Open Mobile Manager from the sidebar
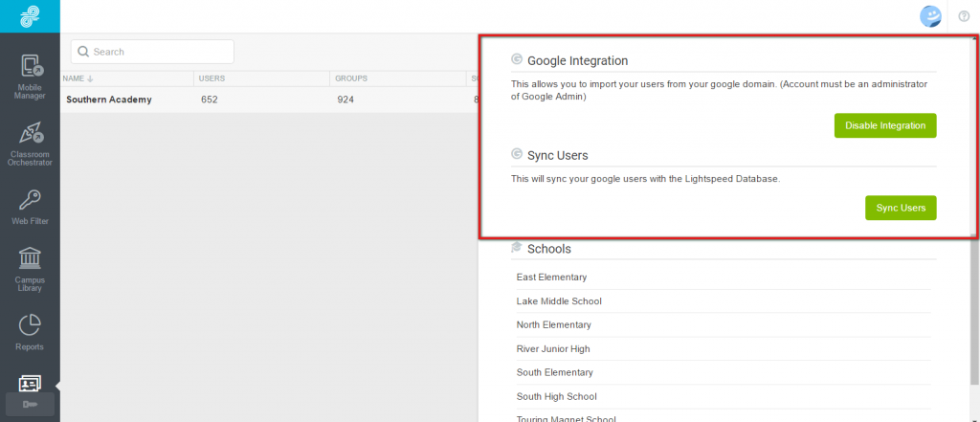980x422 pixels. [x=30, y=77]
